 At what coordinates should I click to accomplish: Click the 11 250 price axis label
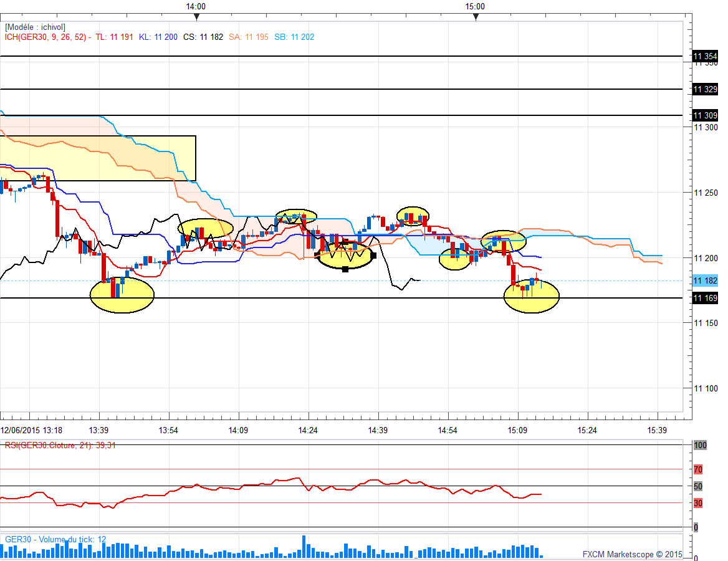(x=706, y=193)
